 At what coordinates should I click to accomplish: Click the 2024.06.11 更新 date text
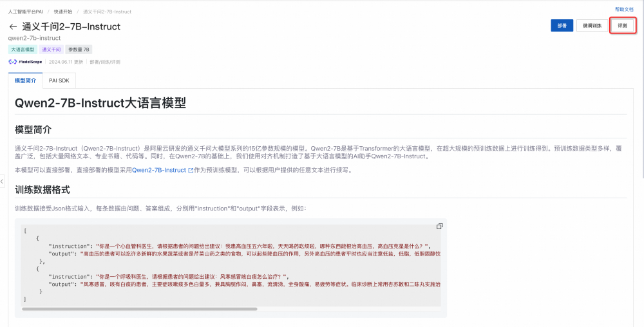pyautogui.click(x=66, y=62)
